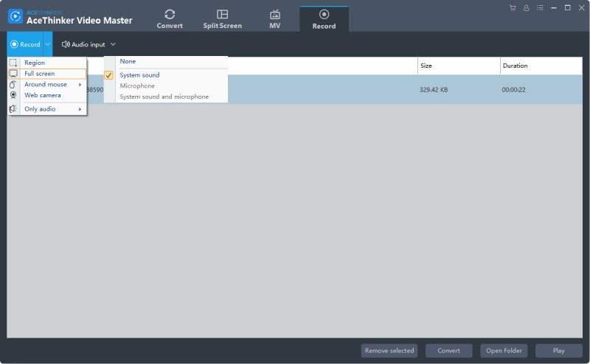Screen dimensions: 590x364
Task: Click the Audio input speaker icon
Action: pos(66,44)
